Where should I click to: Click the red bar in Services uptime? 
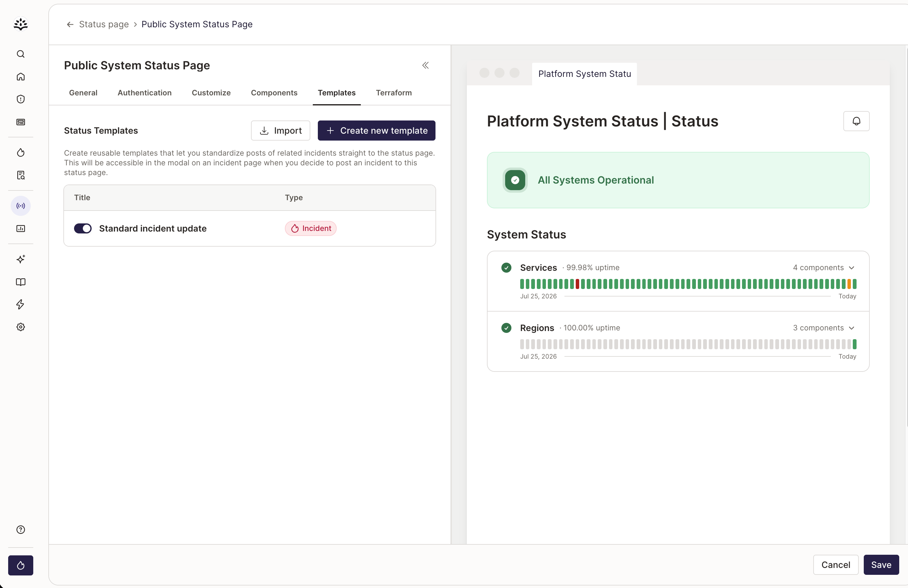point(577,284)
